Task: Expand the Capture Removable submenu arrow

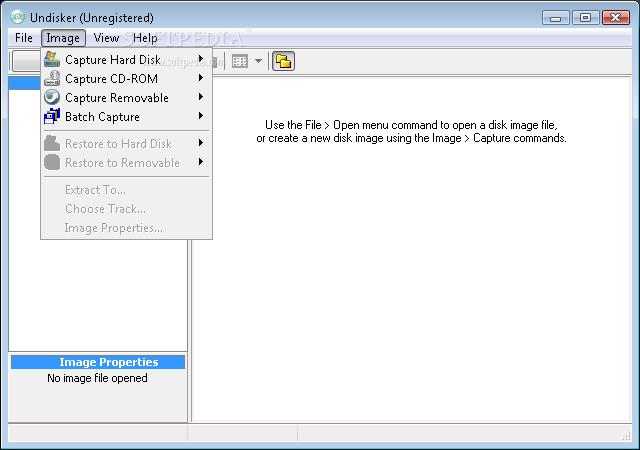Action: 201,97
